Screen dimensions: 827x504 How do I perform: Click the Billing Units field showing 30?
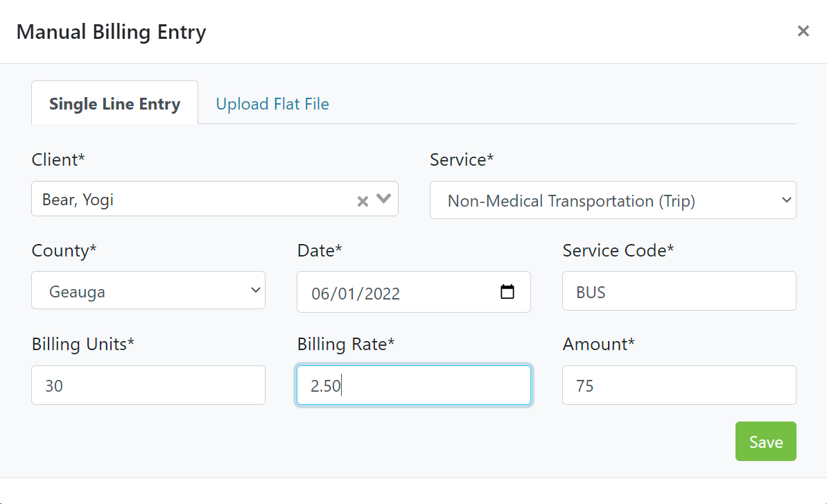[x=148, y=385]
